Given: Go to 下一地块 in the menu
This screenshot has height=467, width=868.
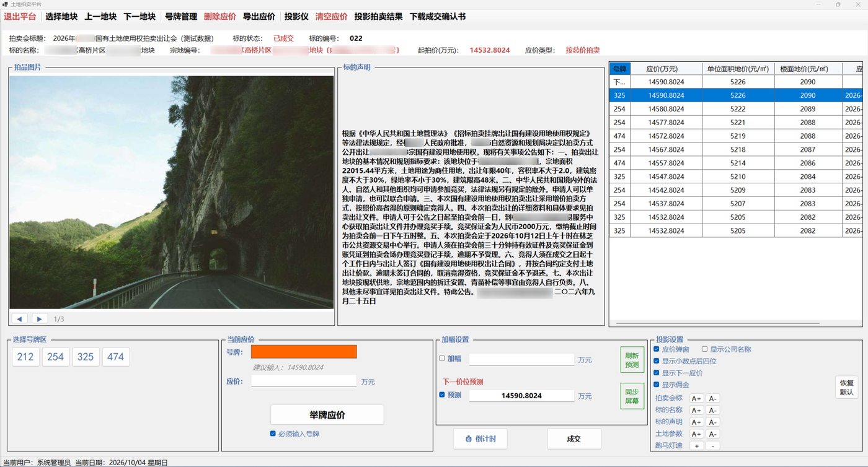Looking at the screenshot, I should (139, 17).
